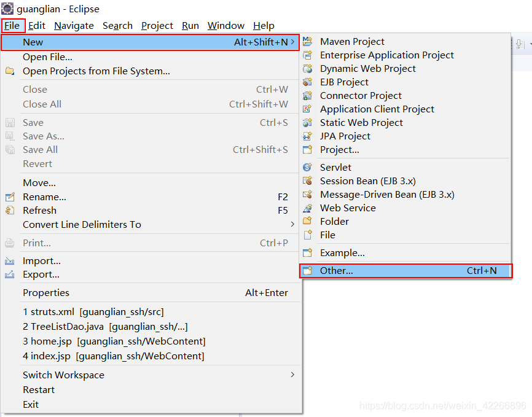
Task: Click the EJB Project icon
Action: (x=307, y=82)
